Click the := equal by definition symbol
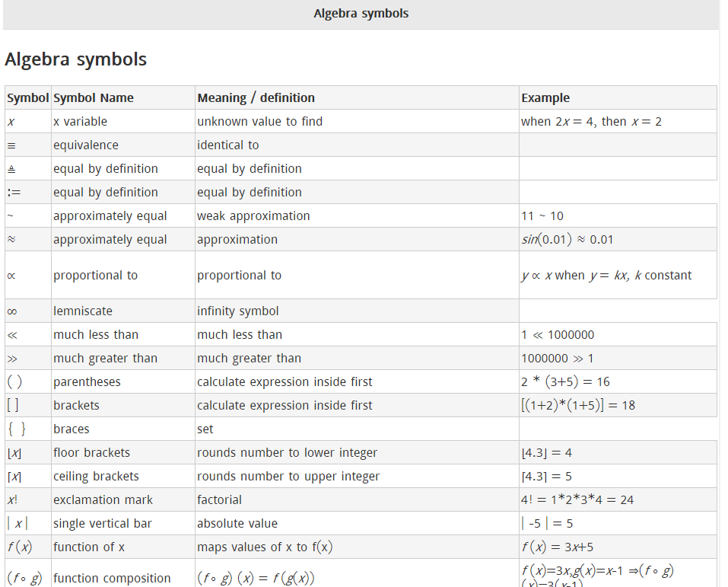The width and height of the screenshot is (728, 587). pos(13,193)
